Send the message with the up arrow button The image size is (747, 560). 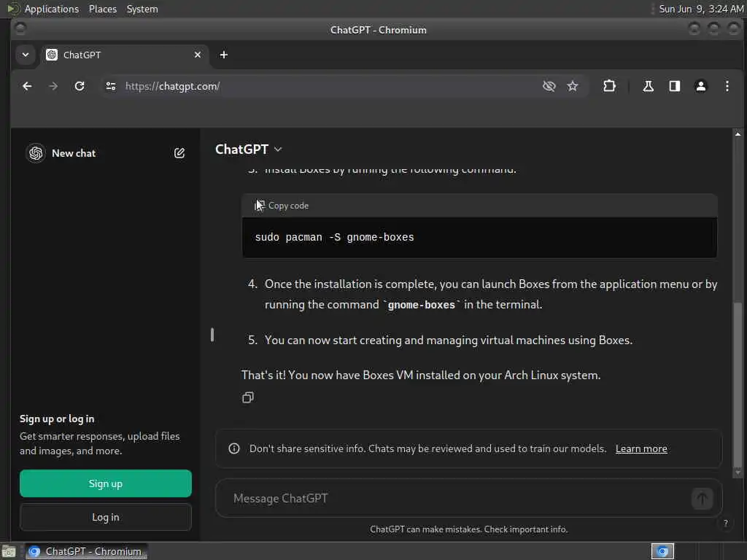(702, 499)
